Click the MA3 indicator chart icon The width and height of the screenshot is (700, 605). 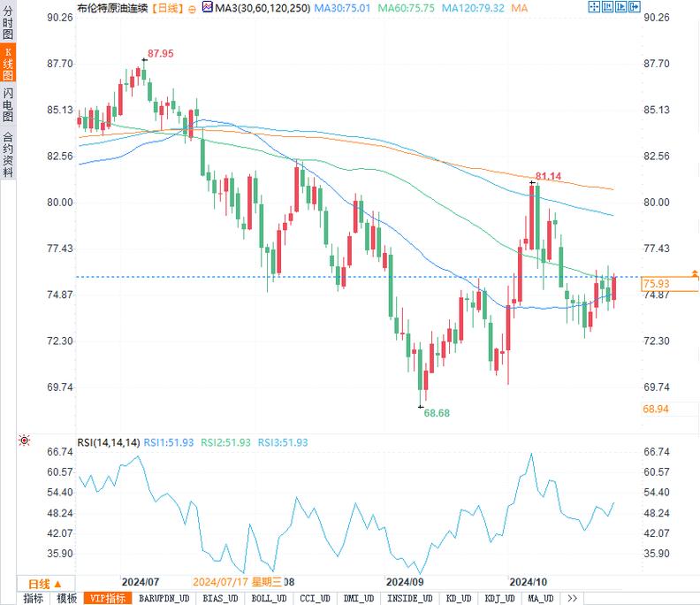coord(207,7)
